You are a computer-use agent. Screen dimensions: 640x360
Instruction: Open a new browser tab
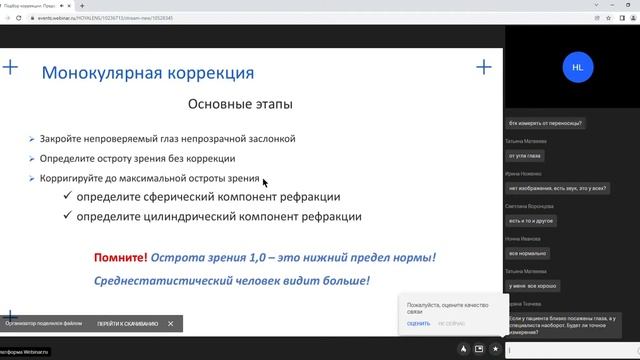click(82, 6)
